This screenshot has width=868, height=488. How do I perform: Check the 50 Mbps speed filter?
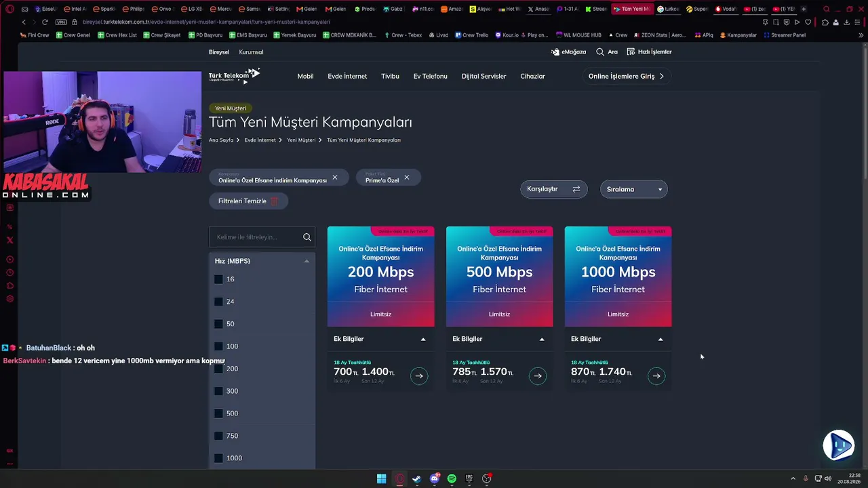tap(218, 324)
